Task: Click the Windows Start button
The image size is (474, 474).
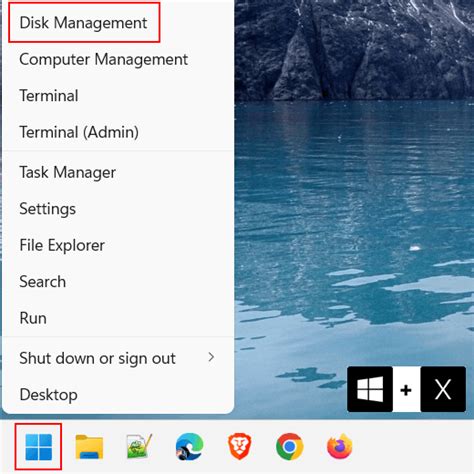Action: (38, 447)
